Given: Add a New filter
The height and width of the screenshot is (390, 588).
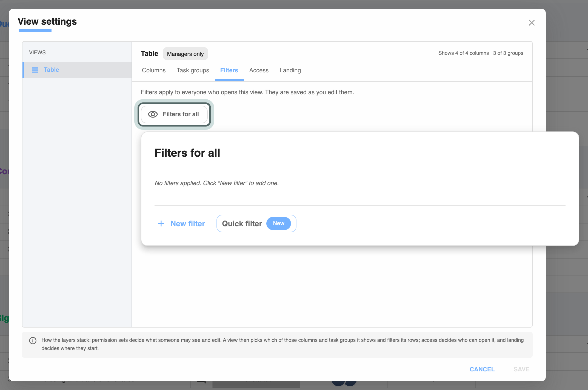Looking at the screenshot, I should [181, 223].
